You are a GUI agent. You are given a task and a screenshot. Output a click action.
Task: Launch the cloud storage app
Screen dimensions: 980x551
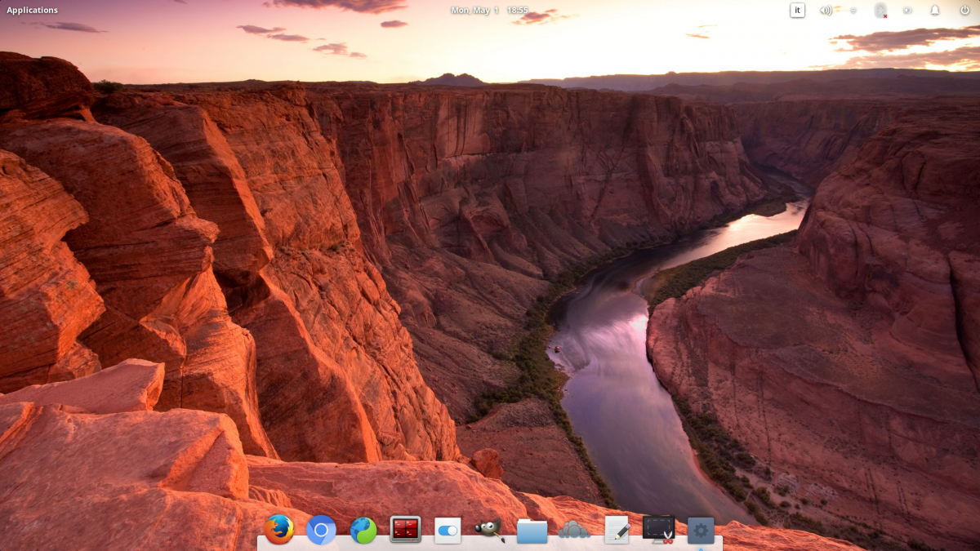[575, 530]
